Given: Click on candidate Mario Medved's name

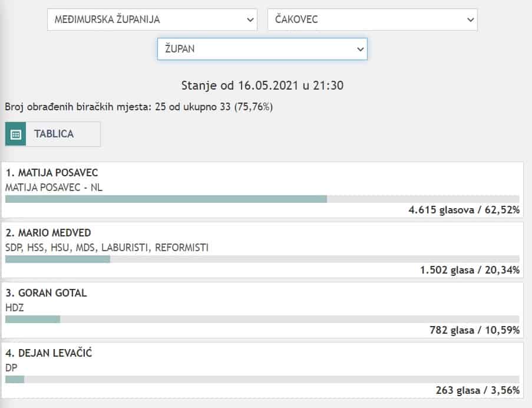Looking at the screenshot, I should 48,232.
